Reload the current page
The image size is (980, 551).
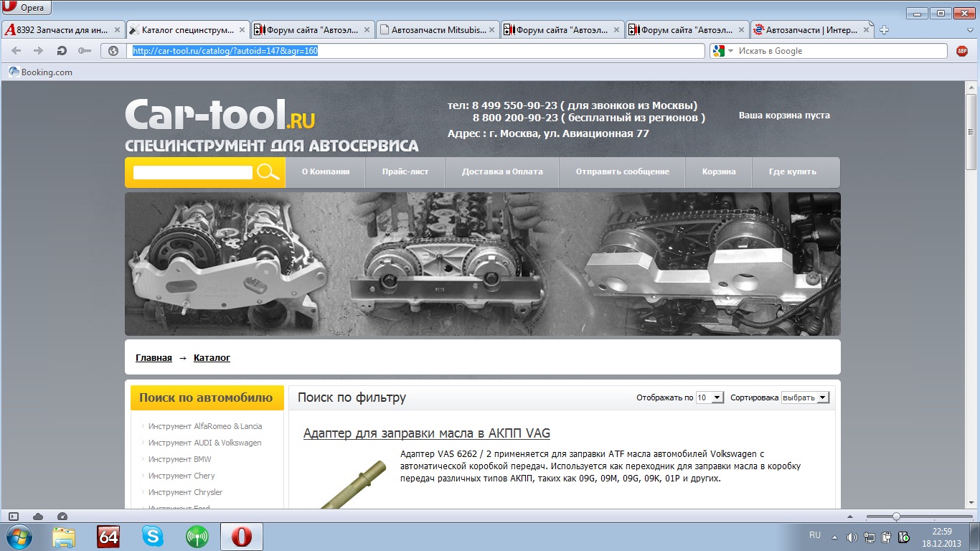pyautogui.click(x=62, y=51)
